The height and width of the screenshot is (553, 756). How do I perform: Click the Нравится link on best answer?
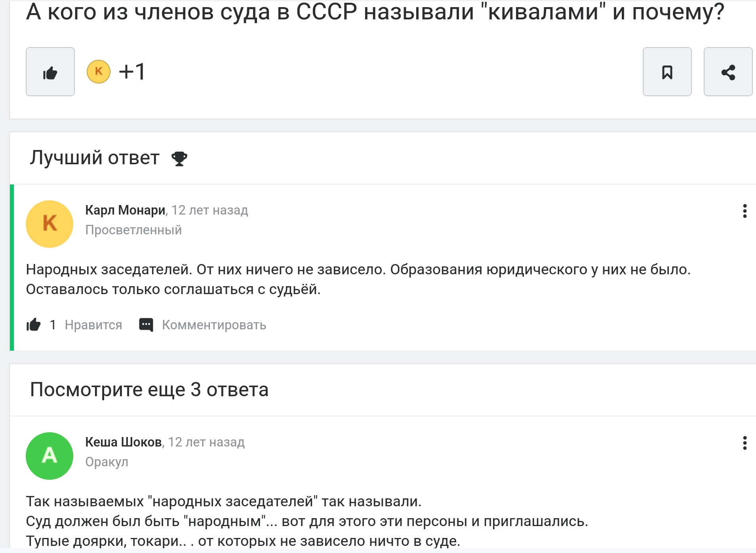pos(93,325)
